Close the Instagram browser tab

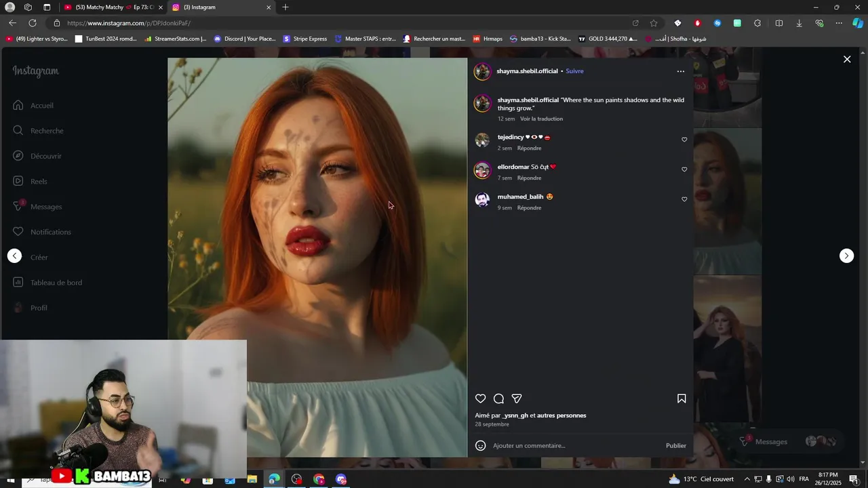(269, 7)
